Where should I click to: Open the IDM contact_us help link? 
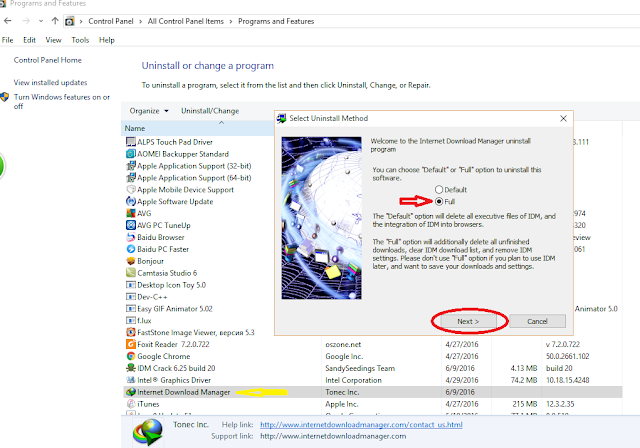[361, 425]
